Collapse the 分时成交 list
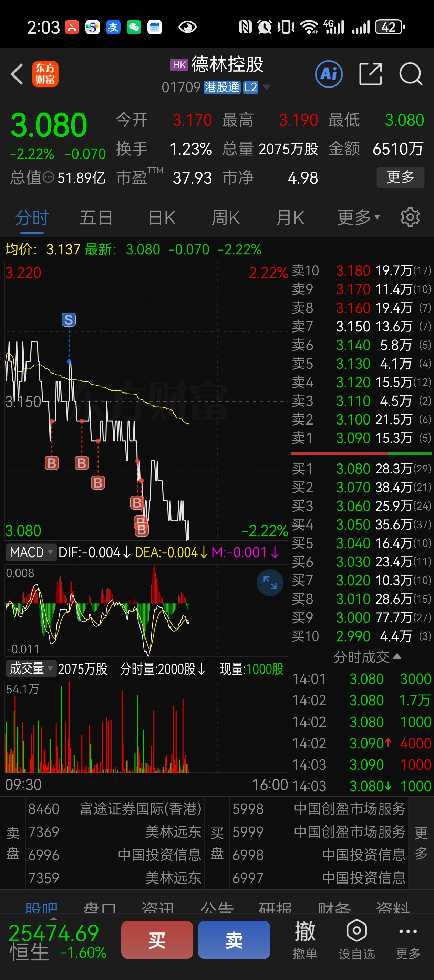This screenshot has height=980, width=434. click(367, 657)
